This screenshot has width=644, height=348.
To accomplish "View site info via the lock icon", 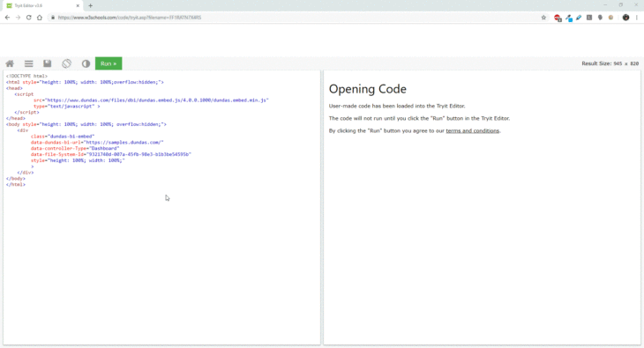I will click(53, 18).
